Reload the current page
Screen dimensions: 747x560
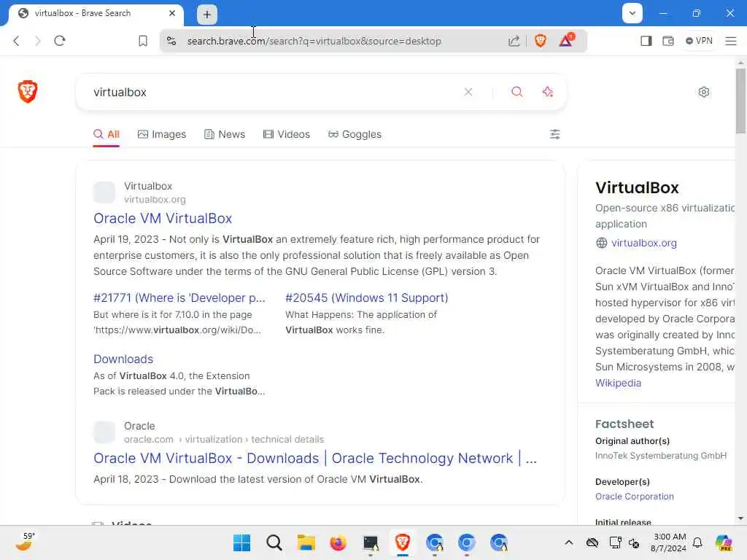click(x=60, y=41)
